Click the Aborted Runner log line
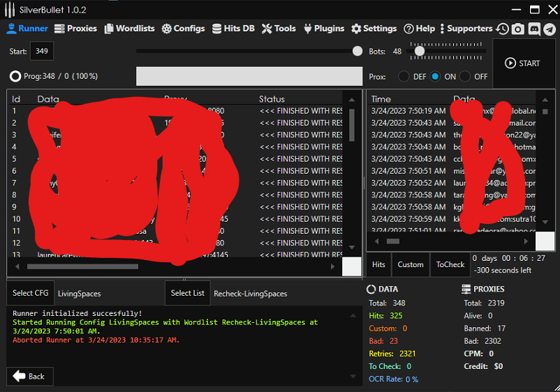 pos(96,340)
